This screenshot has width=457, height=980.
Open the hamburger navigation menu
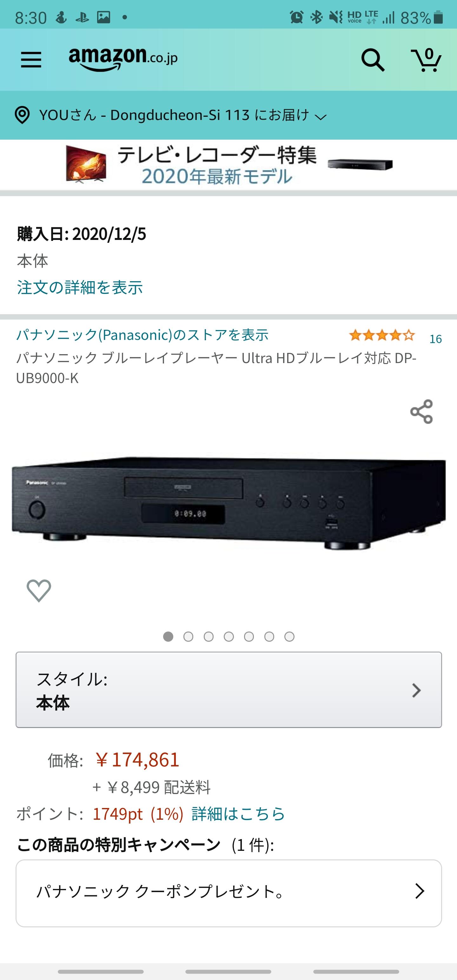coord(31,60)
